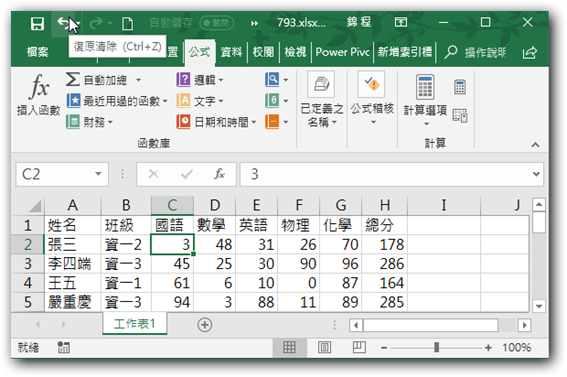Switch to Normal view
Viewport: 567px width, 377px height.
(289, 347)
